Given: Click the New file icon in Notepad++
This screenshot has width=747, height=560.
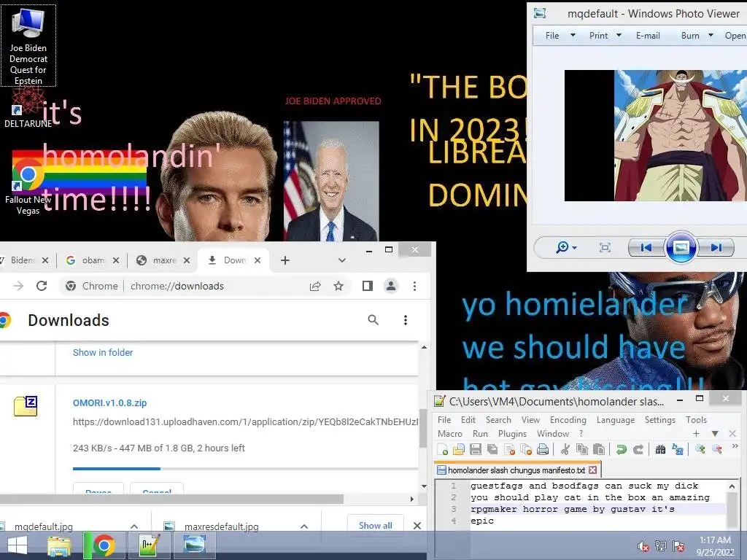Looking at the screenshot, I should 442,449.
